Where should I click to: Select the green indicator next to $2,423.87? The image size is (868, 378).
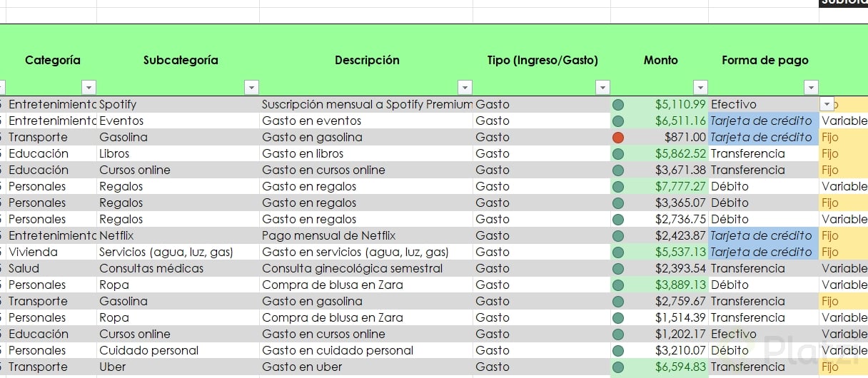click(x=618, y=235)
